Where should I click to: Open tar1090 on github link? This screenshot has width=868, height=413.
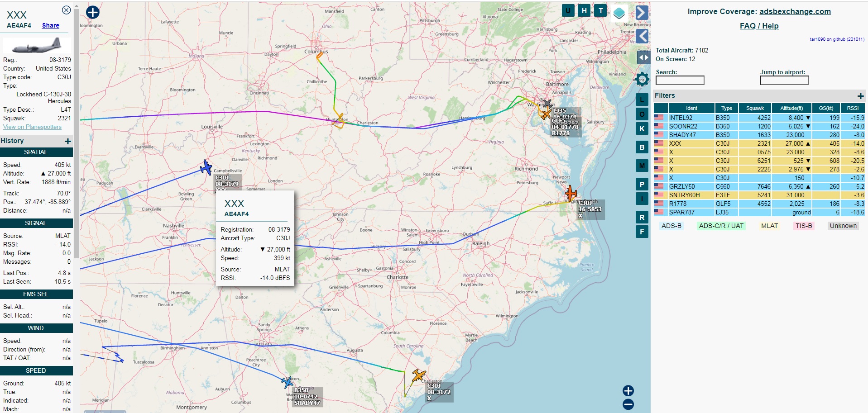(837, 39)
